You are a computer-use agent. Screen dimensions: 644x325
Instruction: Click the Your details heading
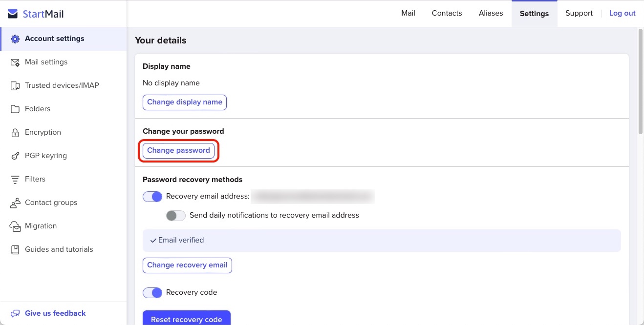(161, 41)
